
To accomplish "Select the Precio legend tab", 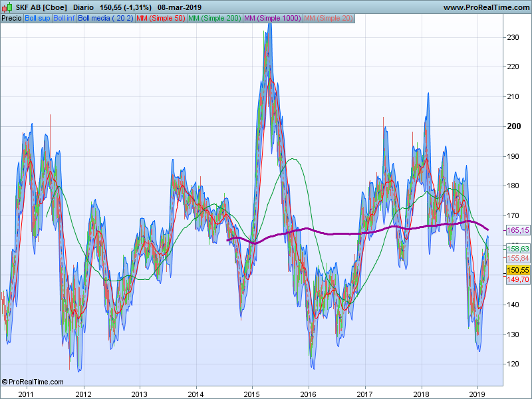I will 11,19.
